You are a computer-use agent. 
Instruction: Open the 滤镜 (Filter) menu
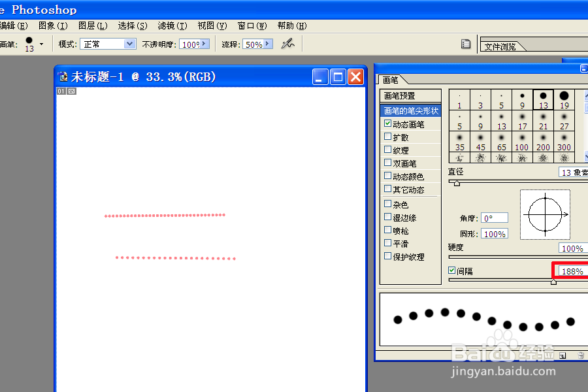point(172,25)
